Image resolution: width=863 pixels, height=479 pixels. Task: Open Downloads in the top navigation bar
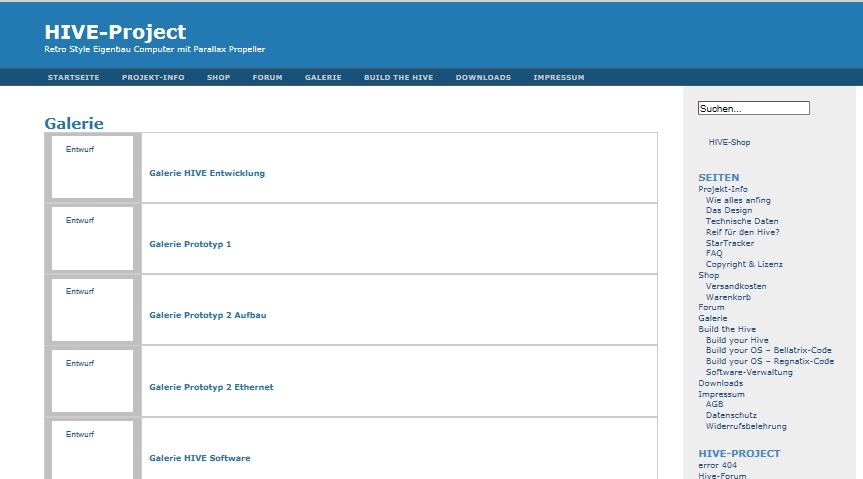pyautogui.click(x=483, y=77)
